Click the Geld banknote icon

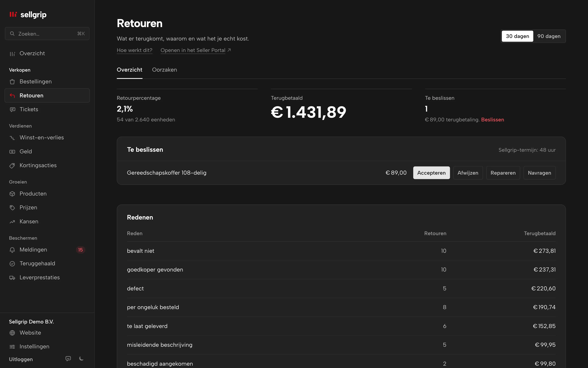pyautogui.click(x=12, y=152)
